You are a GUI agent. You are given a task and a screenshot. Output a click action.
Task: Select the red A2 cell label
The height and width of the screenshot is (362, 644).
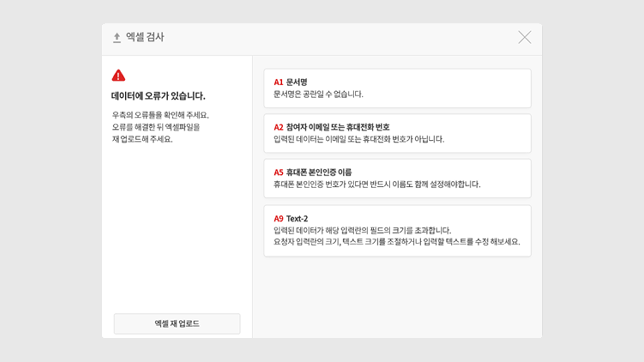click(279, 127)
